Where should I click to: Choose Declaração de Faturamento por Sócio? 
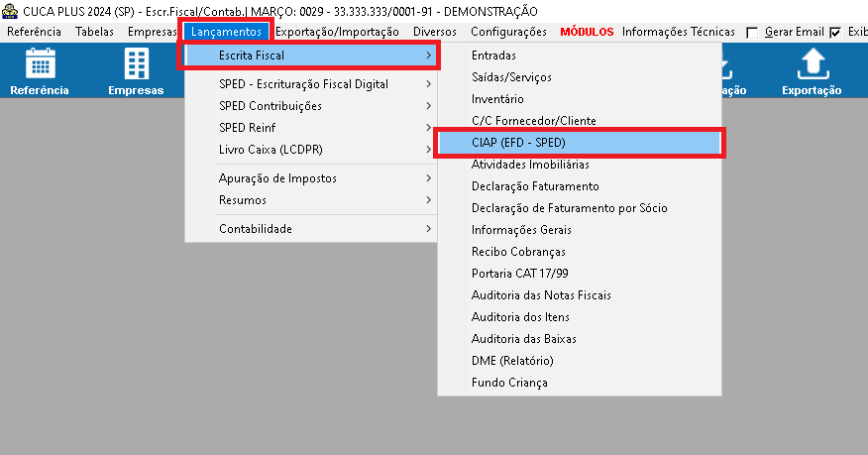(x=580, y=208)
